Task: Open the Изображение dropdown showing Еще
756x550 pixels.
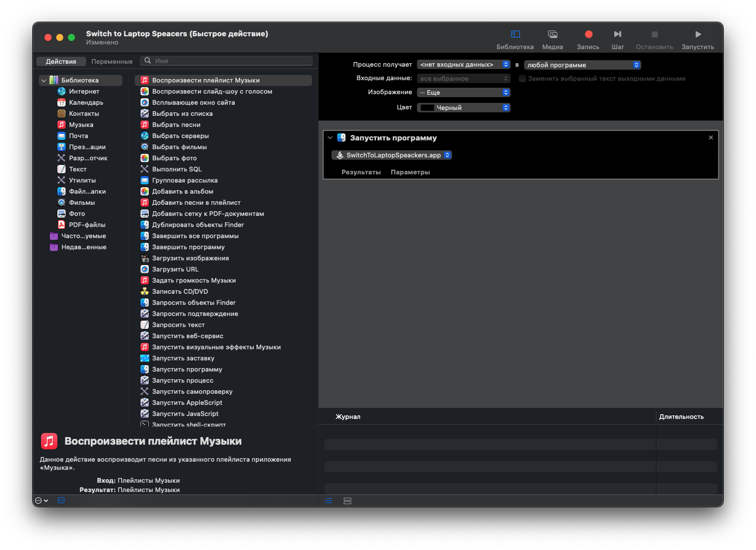Action: tap(463, 92)
